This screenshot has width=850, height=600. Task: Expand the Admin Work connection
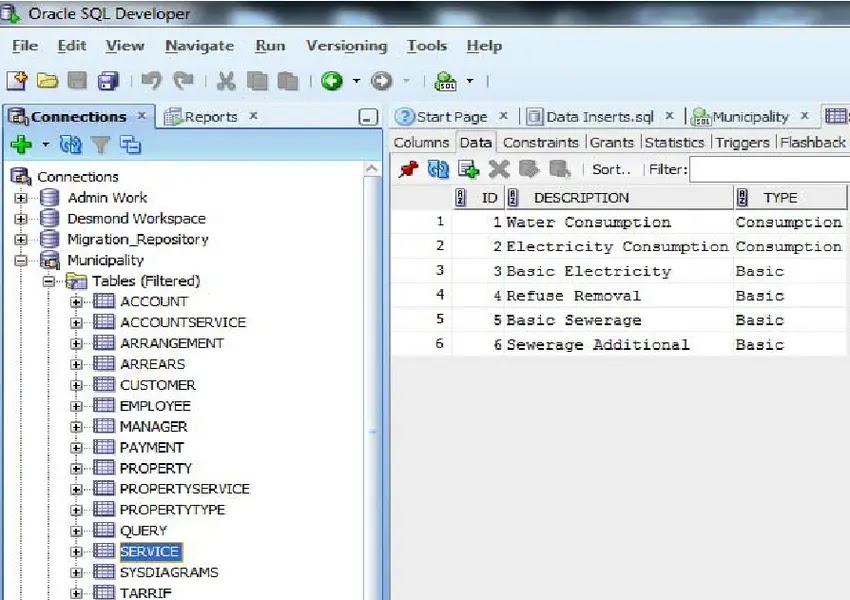coord(21,198)
